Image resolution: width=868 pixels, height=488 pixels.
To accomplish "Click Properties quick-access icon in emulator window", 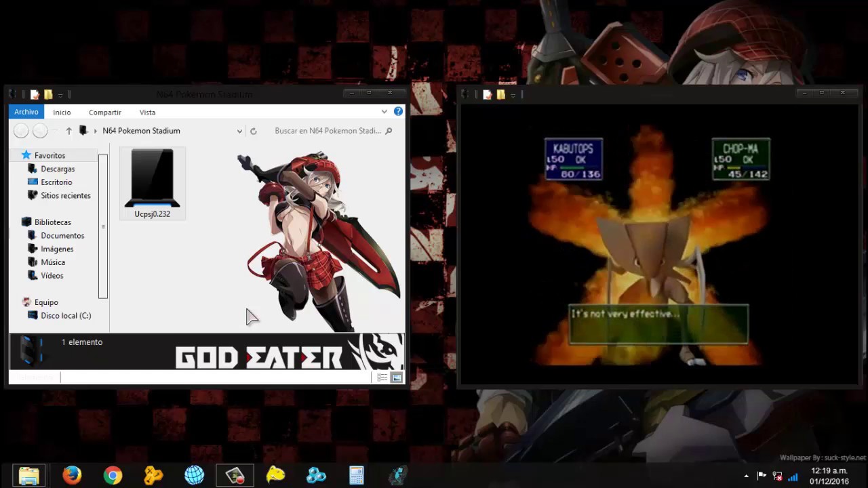I will tap(487, 94).
